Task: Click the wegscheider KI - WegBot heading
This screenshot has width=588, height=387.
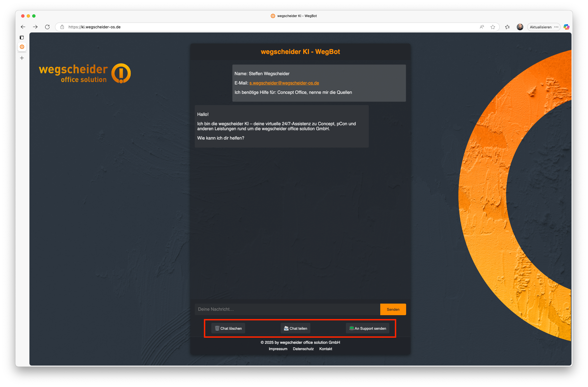Action: click(x=300, y=52)
